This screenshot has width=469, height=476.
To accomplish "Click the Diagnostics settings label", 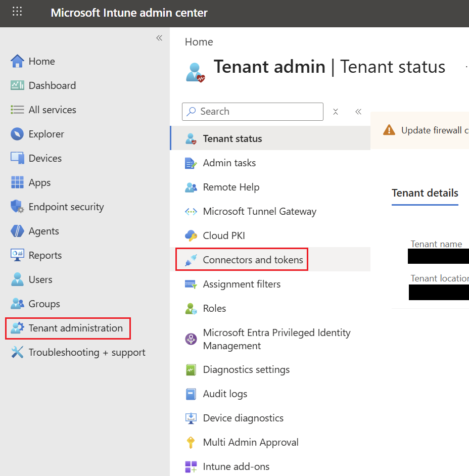I will (246, 370).
